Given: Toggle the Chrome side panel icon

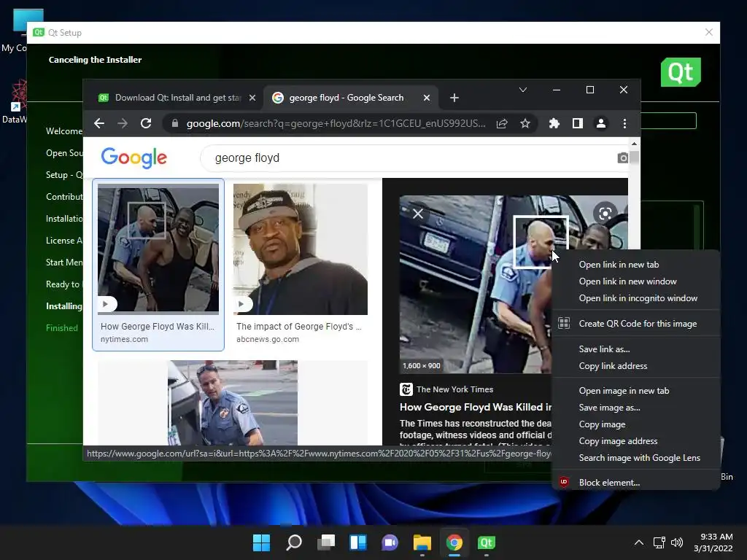Looking at the screenshot, I should tap(578, 124).
